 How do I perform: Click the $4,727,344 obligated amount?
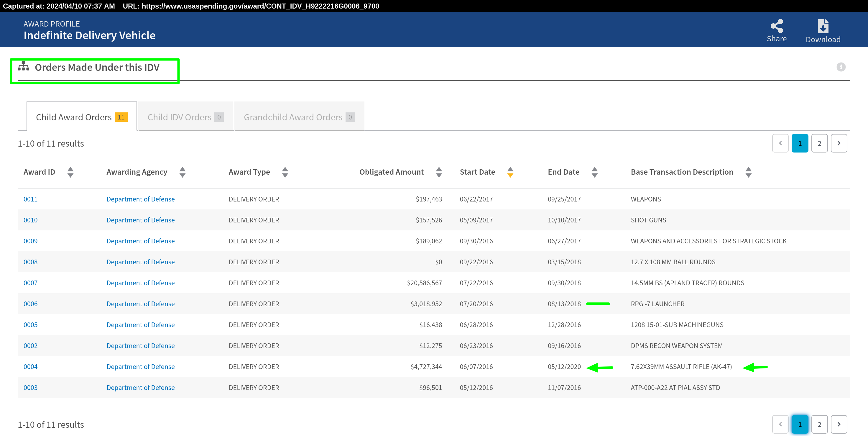(426, 367)
